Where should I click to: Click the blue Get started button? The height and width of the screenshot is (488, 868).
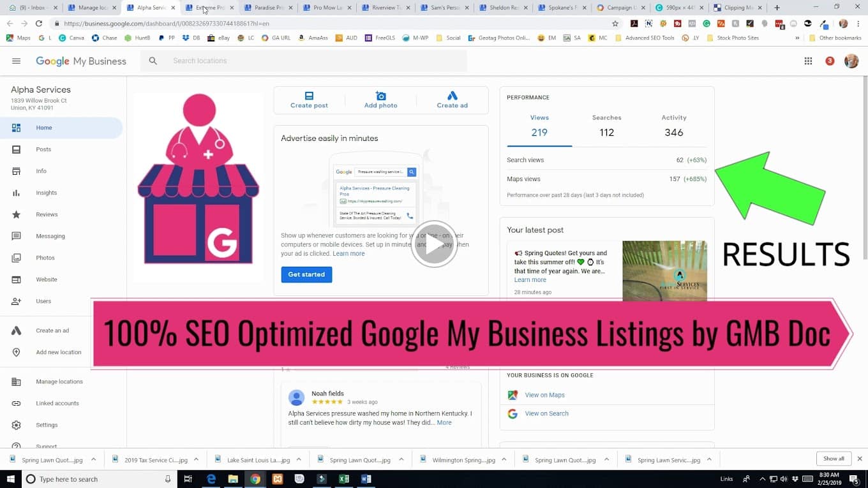(306, 274)
